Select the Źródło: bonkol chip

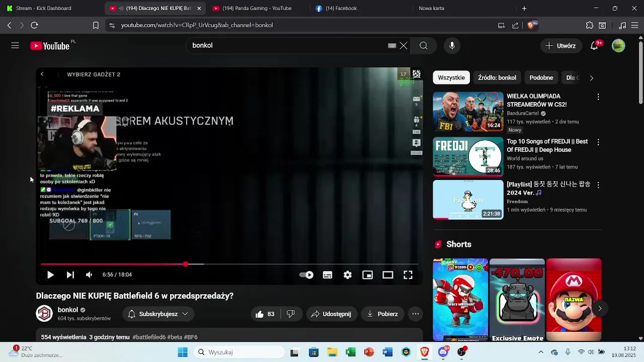497,78
